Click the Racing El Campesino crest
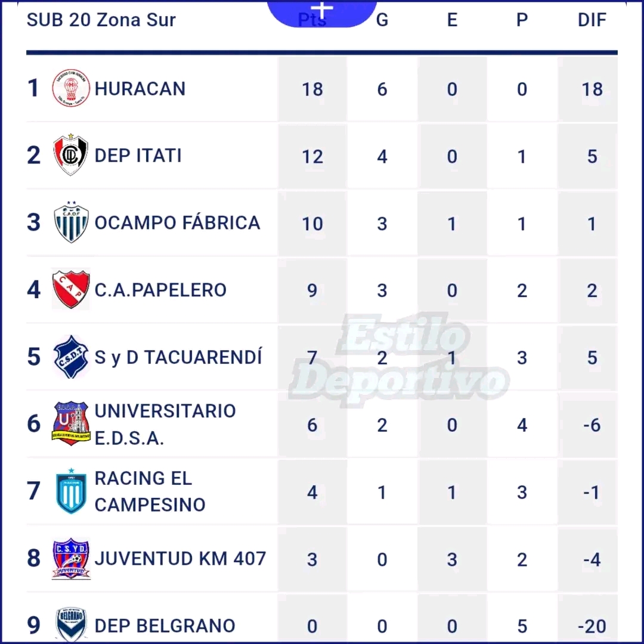644x644 pixels. (71, 491)
